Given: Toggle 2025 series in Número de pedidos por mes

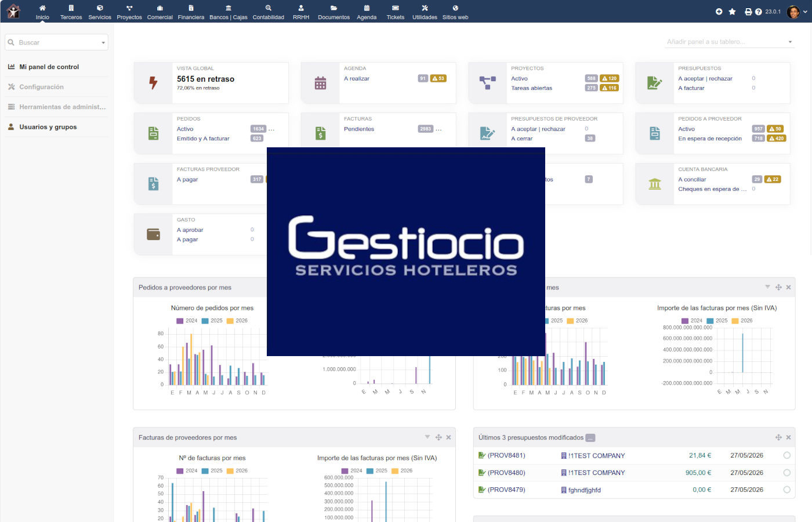Looking at the screenshot, I should (212, 321).
